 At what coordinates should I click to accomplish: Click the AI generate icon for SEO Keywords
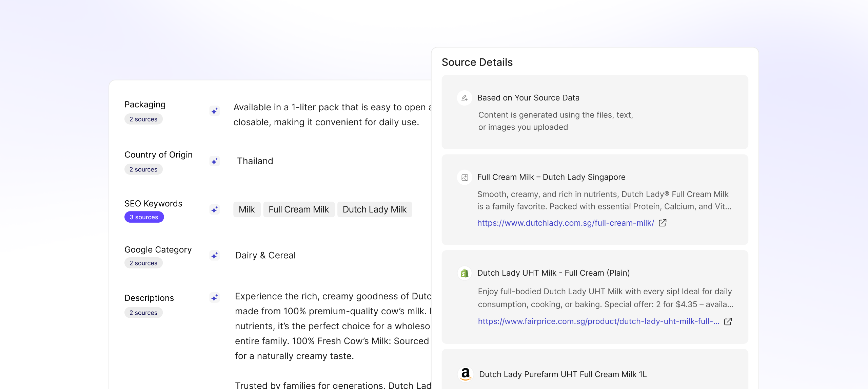coord(215,210)
